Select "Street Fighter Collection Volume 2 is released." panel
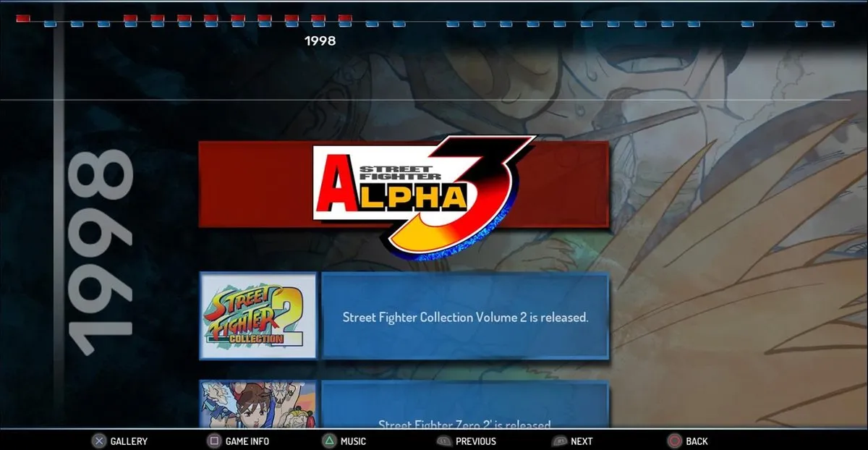The width and height of the screenshot is (868, 450). [x=465, y=316]
